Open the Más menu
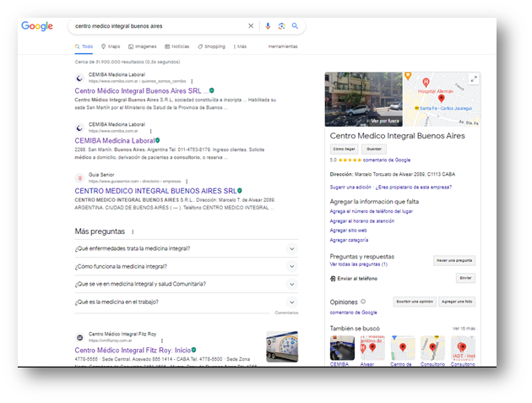 pos(240,46)
